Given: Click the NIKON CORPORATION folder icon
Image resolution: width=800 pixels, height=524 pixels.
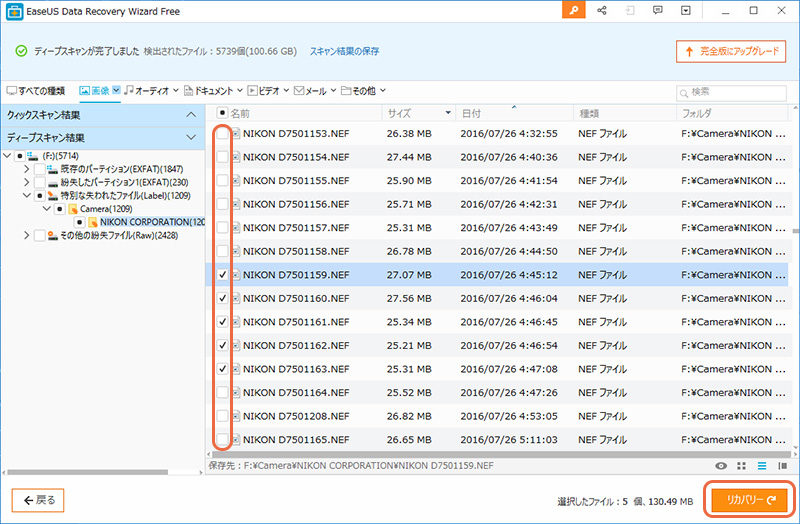Looking at the screenshot, I should click(x=93, y=222).
